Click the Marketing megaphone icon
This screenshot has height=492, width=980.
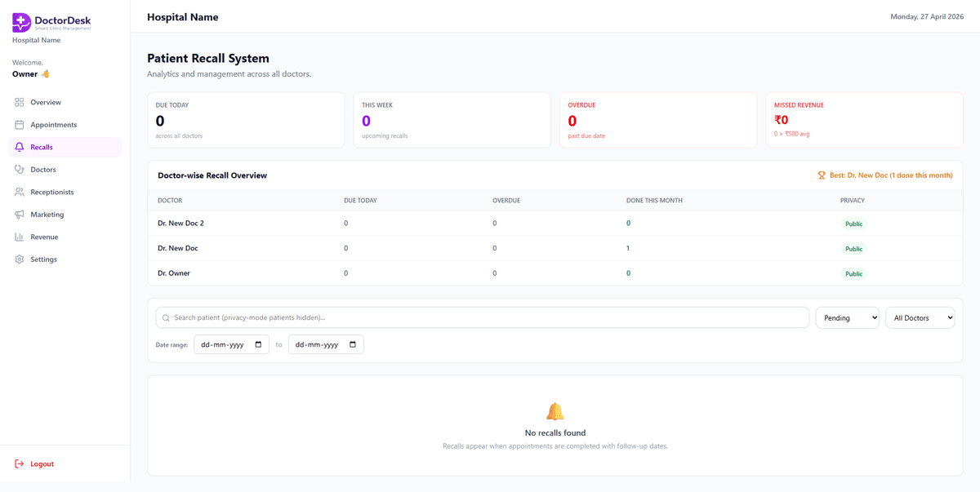tap(20, 215)
